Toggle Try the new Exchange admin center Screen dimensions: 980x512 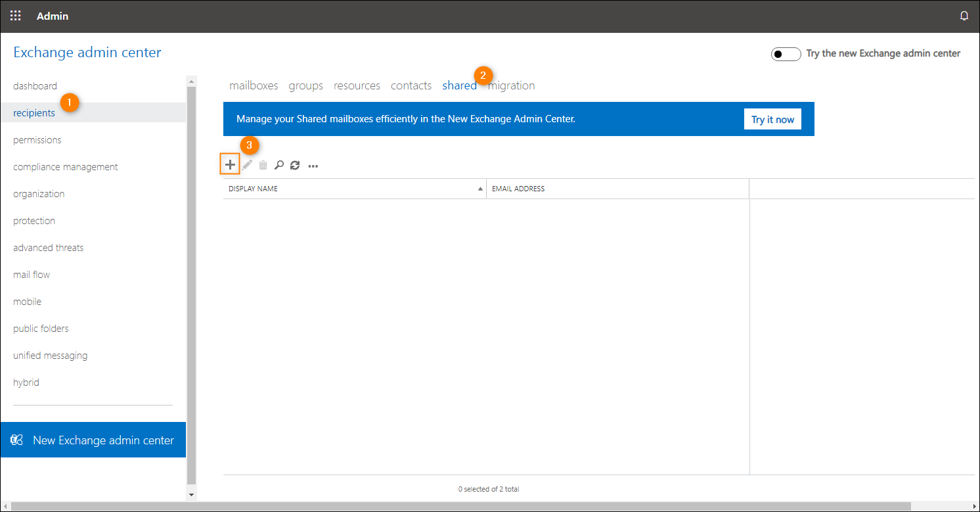pyautogui.click(x=786, y=54)
